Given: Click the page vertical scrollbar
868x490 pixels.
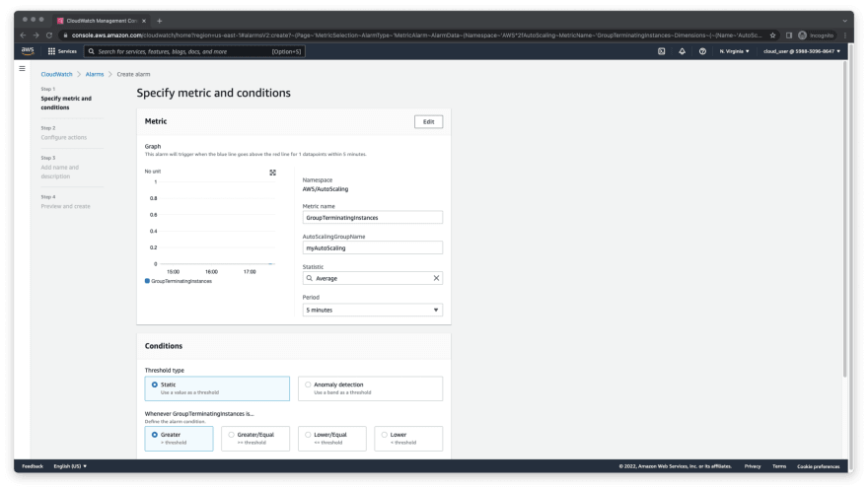Looking at the screenshot, I should click(844, 221).
